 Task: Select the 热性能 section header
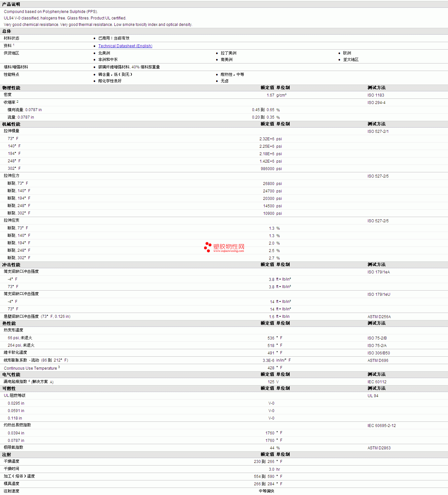[9, 323]
